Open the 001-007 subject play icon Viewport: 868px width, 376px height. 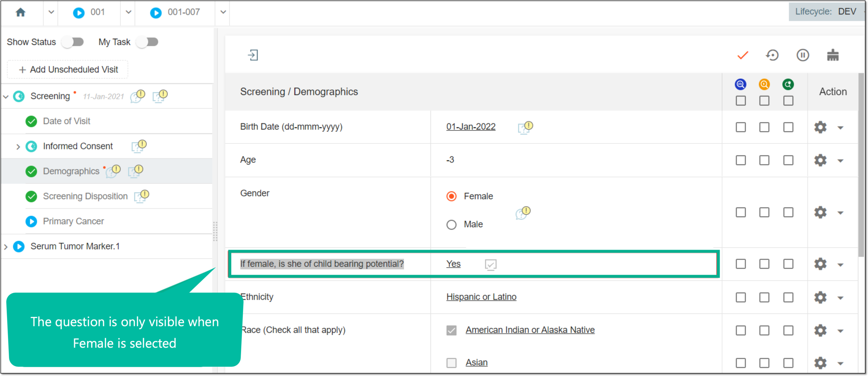(156, 13)
